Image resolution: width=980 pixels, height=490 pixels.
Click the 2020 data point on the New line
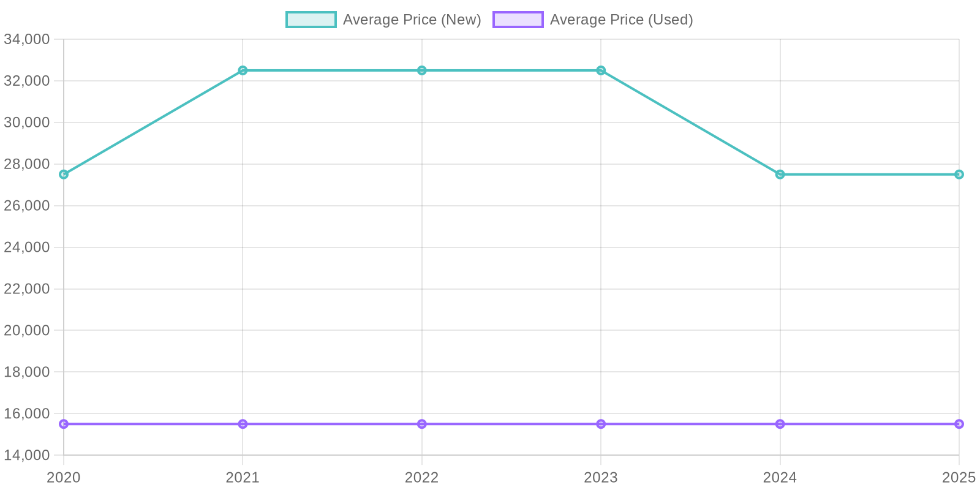[64, 175]
